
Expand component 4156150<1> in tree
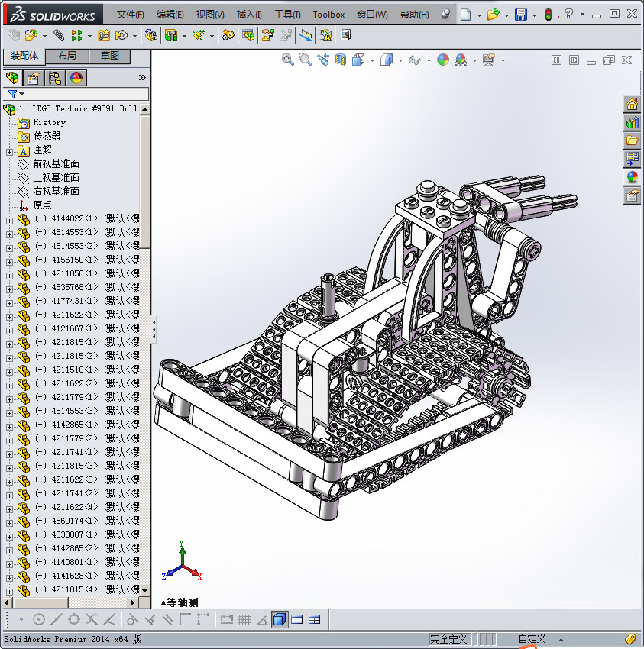pyautogui.click(x=9, y=262)
